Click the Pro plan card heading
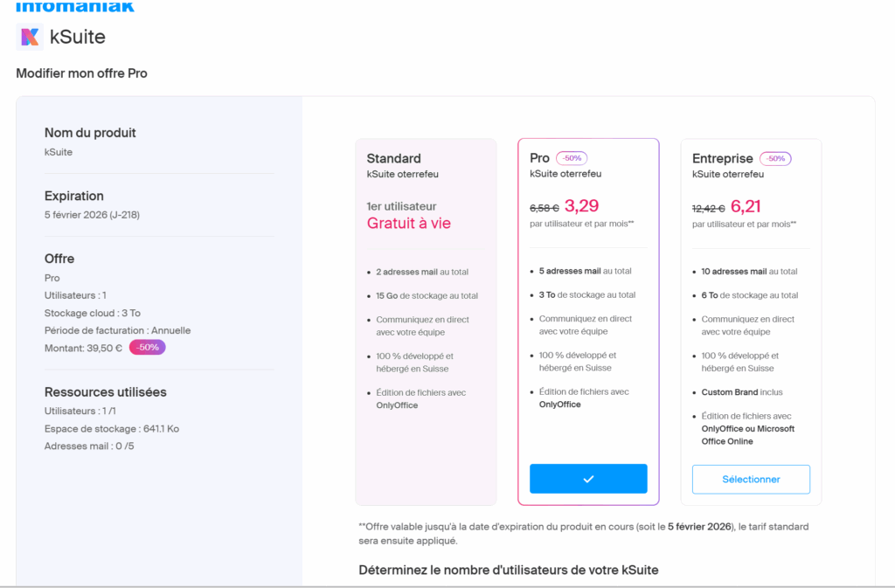Viewport: 895px width, 588px height. click(x=539, y=158)
